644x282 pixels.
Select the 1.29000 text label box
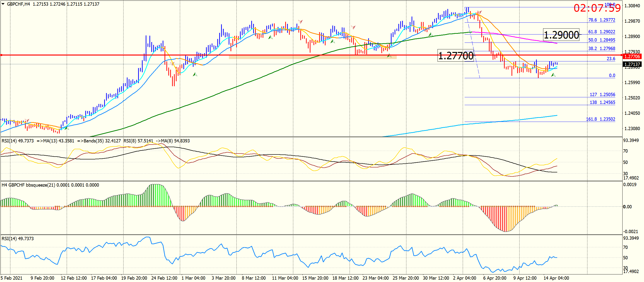click(561, 35)
